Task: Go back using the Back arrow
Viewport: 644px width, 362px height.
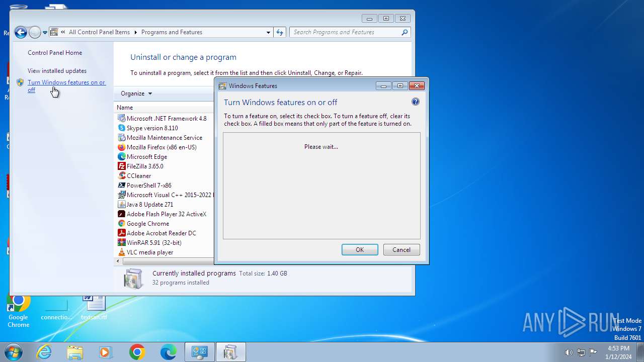Action: 21,33
